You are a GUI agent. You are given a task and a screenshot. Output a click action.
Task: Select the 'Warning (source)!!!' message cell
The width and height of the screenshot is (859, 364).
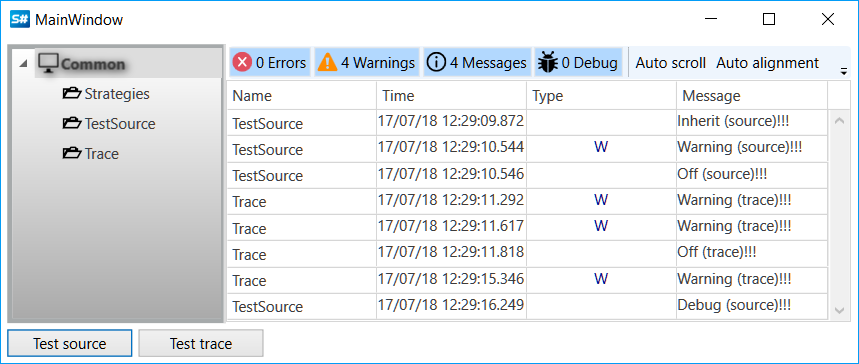click(752, 148)
